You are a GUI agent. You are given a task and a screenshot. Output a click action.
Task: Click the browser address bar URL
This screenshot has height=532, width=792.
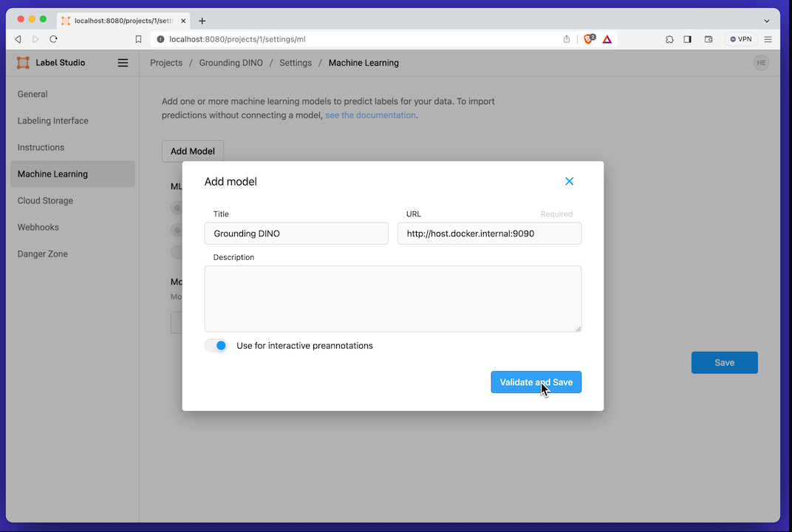click(237, 39)
